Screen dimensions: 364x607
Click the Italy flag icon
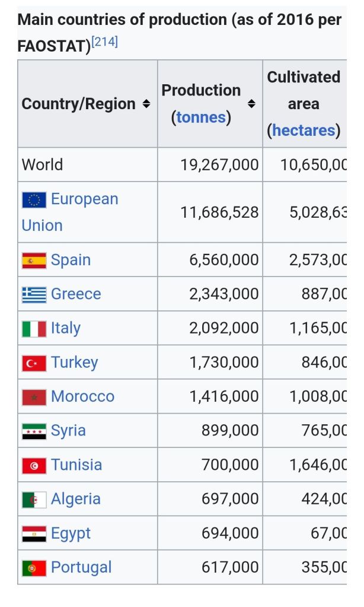(34, 329)
